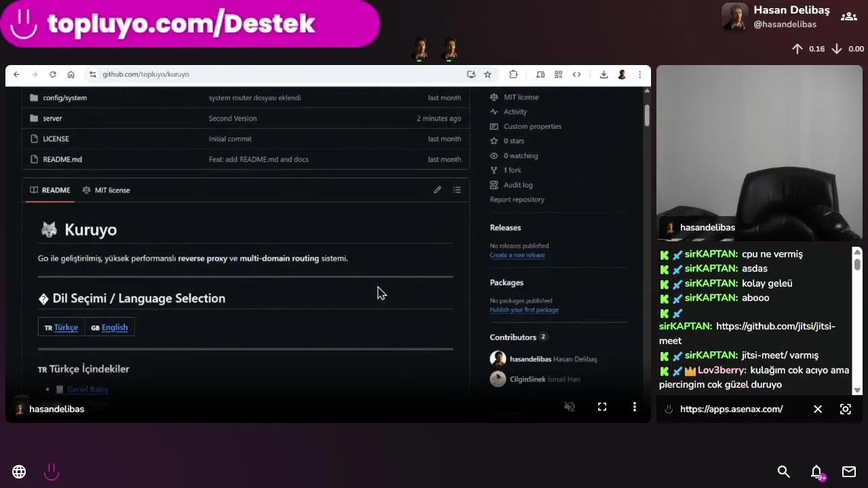Open the browser three-dot menu
Viewport: 868px width, 488px height.
[x=639, y=75]
